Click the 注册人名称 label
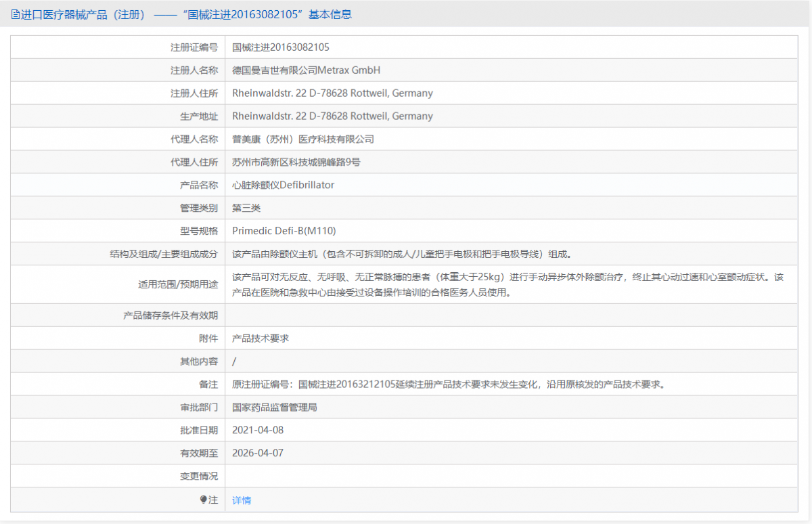This screenshot has width=812, height=524. (x=194, y=70)
